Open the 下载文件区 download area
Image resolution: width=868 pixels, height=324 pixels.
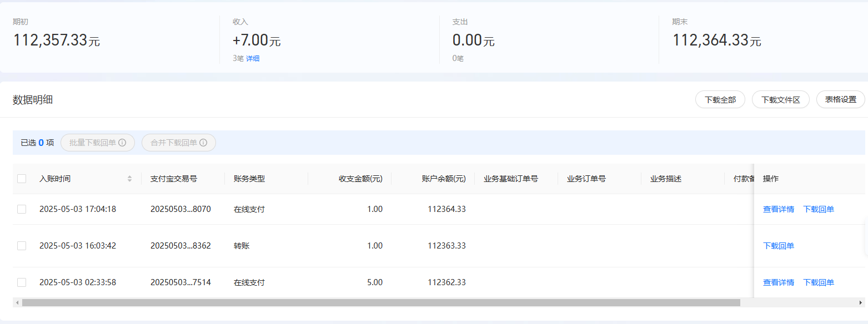click(780, 100)
